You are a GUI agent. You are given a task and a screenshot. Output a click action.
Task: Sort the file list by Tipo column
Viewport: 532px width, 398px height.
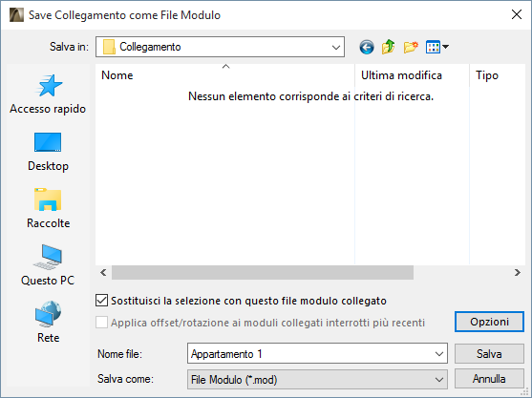pyautogui.click(x=498, y=75)
